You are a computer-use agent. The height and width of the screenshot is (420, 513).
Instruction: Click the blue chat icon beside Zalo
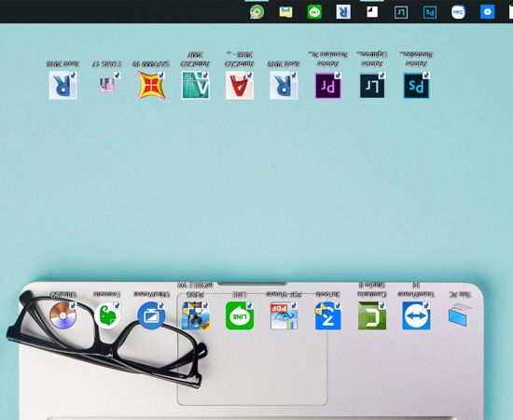(487, 12)
